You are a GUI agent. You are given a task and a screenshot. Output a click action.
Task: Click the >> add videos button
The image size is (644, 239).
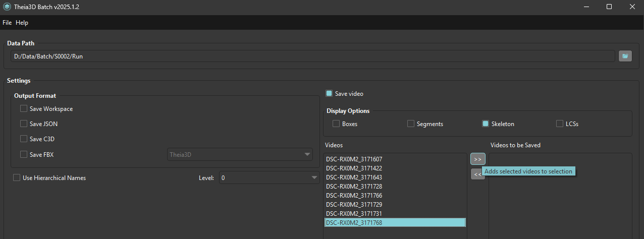tap(477, 159)
